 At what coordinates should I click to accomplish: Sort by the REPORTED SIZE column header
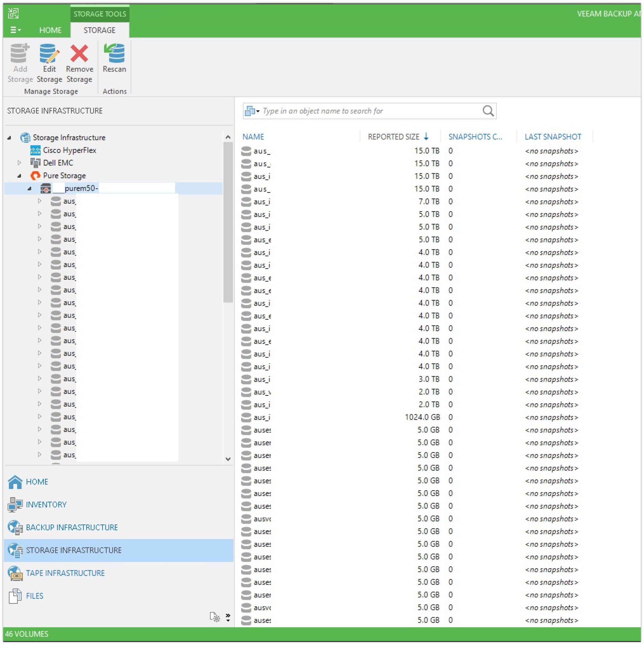(393, 137)
